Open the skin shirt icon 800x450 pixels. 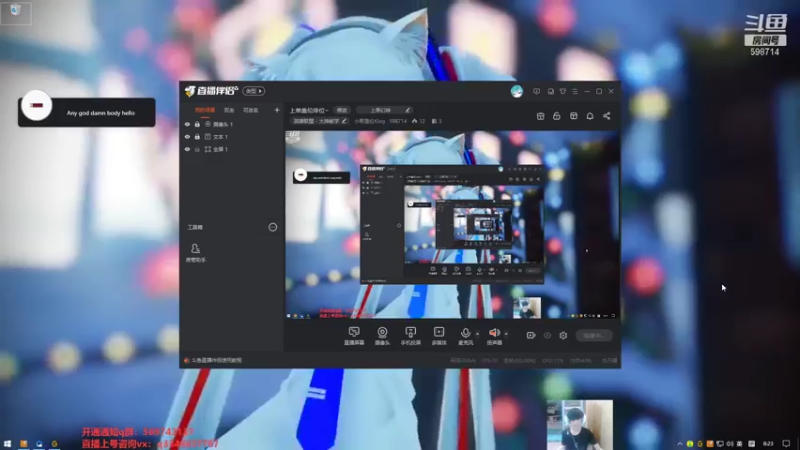tap(563, 91)
